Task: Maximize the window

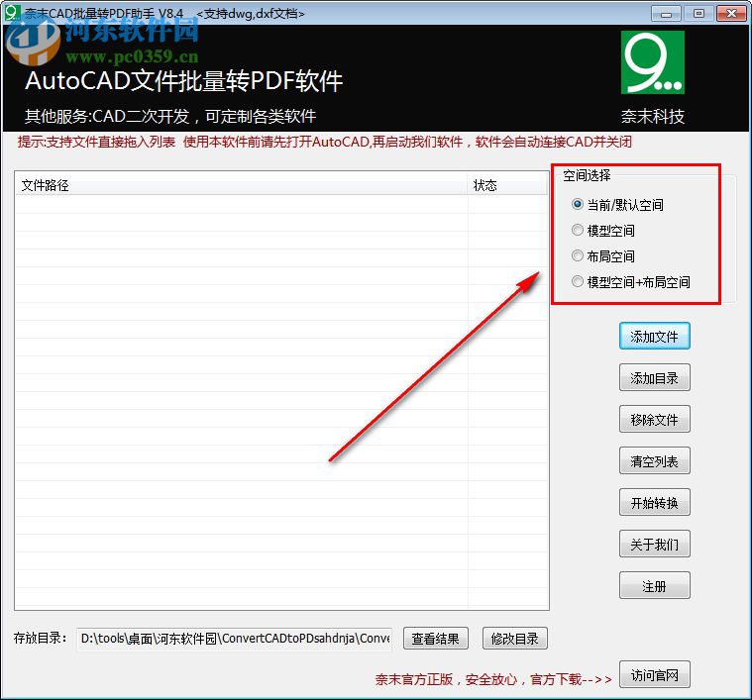Action: 698,14
